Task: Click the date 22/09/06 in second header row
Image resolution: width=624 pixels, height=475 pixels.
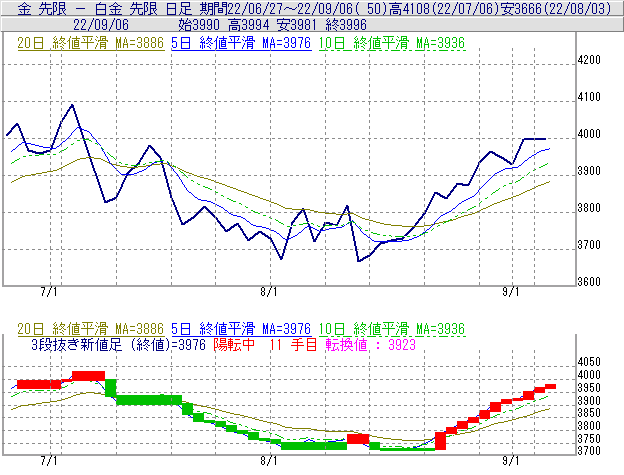Action: click(101, 25)
